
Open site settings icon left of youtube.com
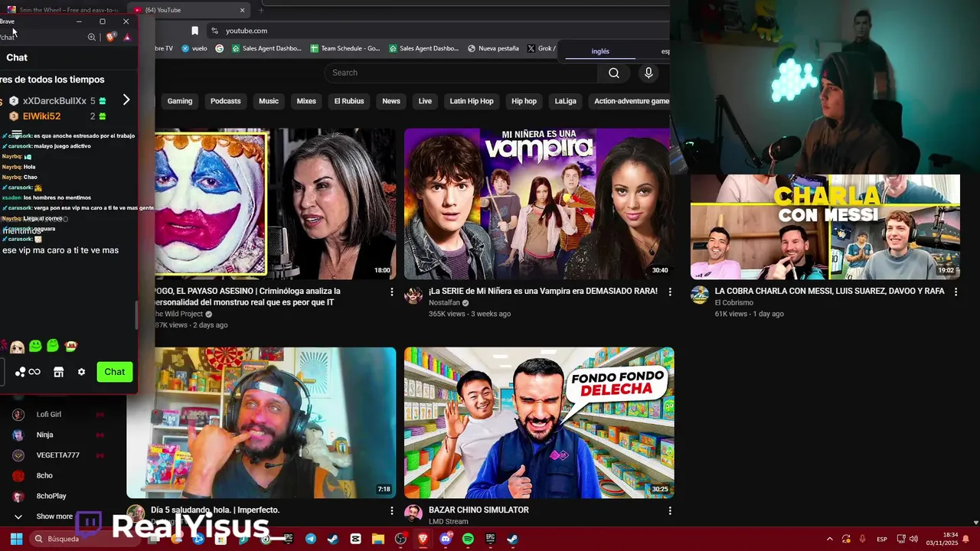pyautogui.click(x=215, y=31)
